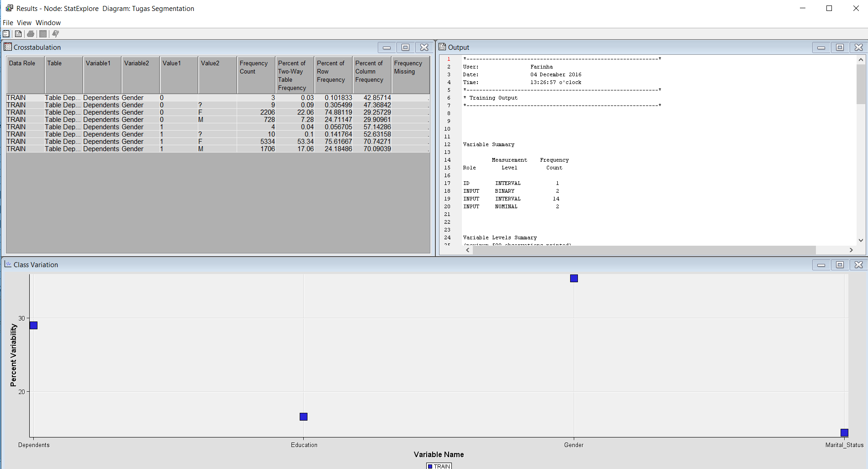Viewport: 868px width, 469px height.
Task: Click the Output panel title icon
Action: click(x=442, y=47)
